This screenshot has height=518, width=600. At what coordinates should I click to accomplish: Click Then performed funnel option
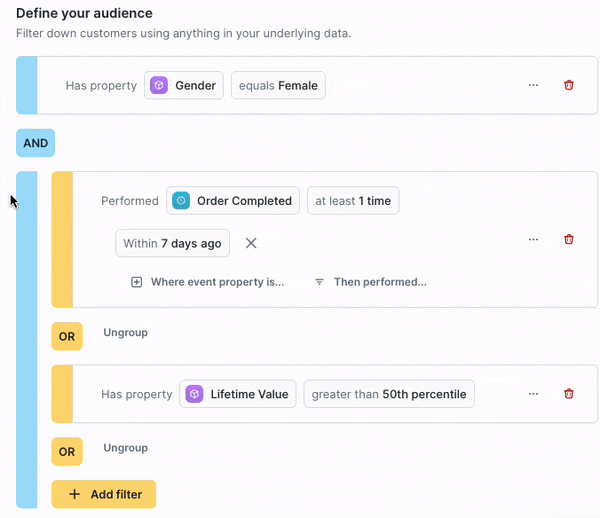[371, 282]
